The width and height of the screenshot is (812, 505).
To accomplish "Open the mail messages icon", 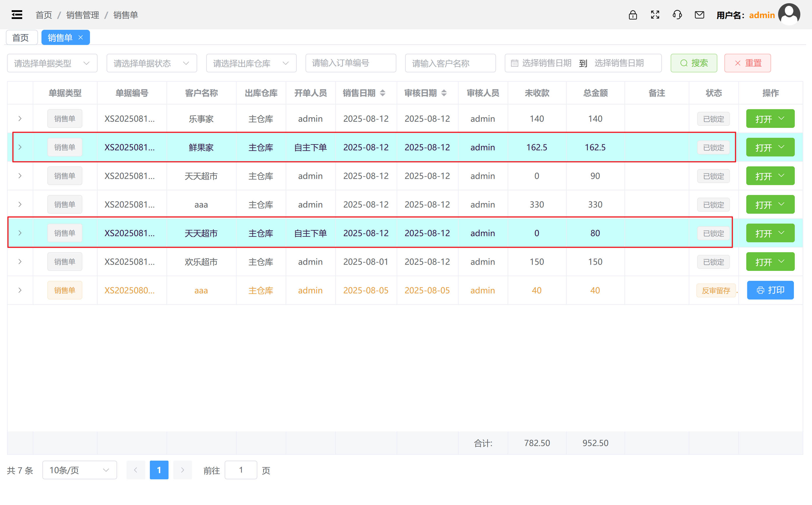I will 699,15.
